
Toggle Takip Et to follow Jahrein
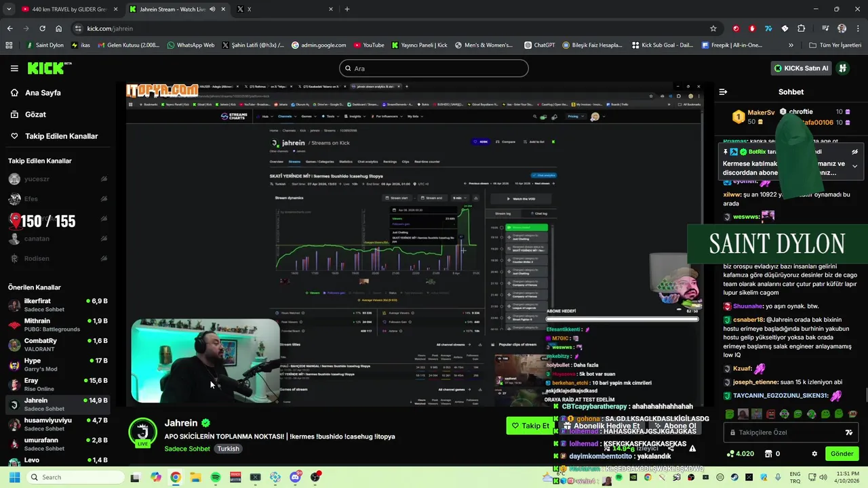tap(530, 426)
